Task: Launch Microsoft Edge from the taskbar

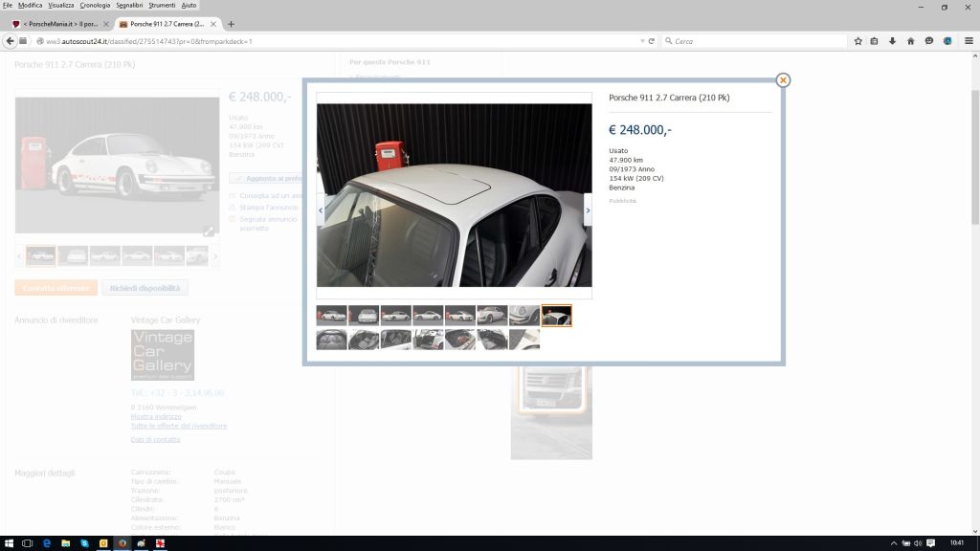Action: click(47, 543)
